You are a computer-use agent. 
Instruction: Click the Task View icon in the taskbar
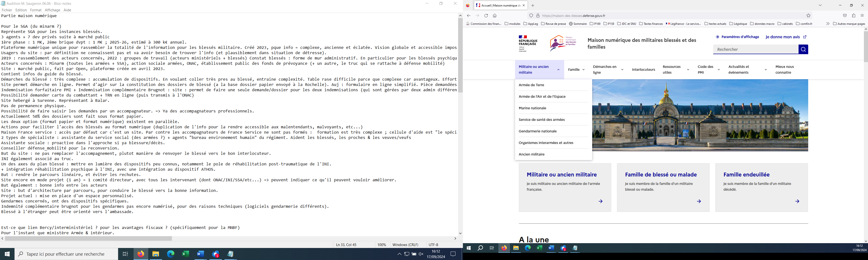click(x=125, y=254)
